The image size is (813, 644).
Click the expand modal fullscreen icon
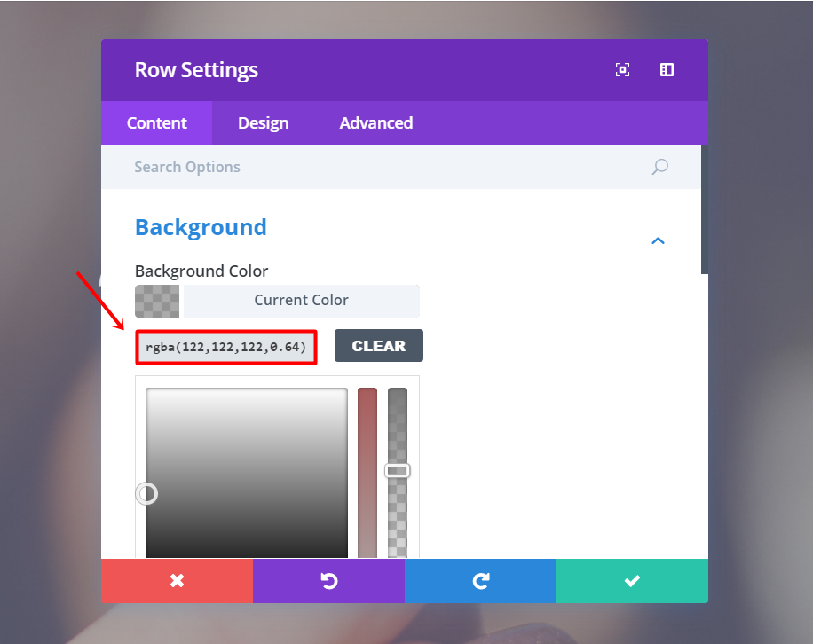click(622, 70)
